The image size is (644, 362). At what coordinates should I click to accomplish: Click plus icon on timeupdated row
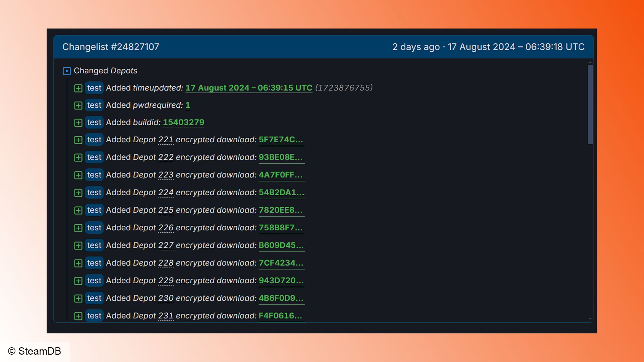(78, 88)
